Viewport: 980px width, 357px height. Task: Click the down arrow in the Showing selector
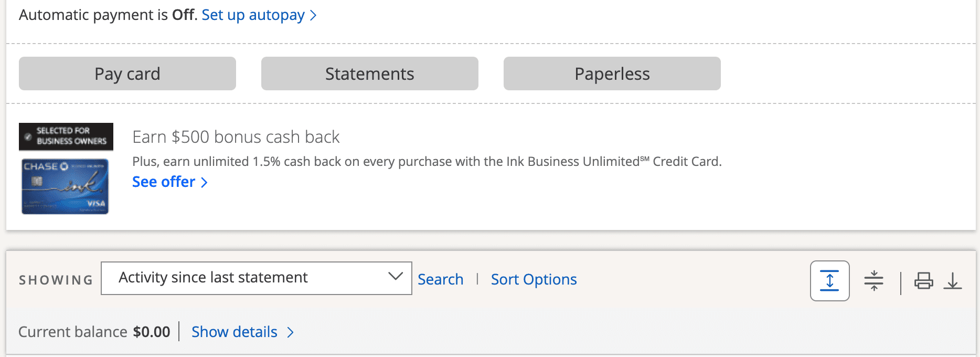pyautogui.click(x=395, y=276)
